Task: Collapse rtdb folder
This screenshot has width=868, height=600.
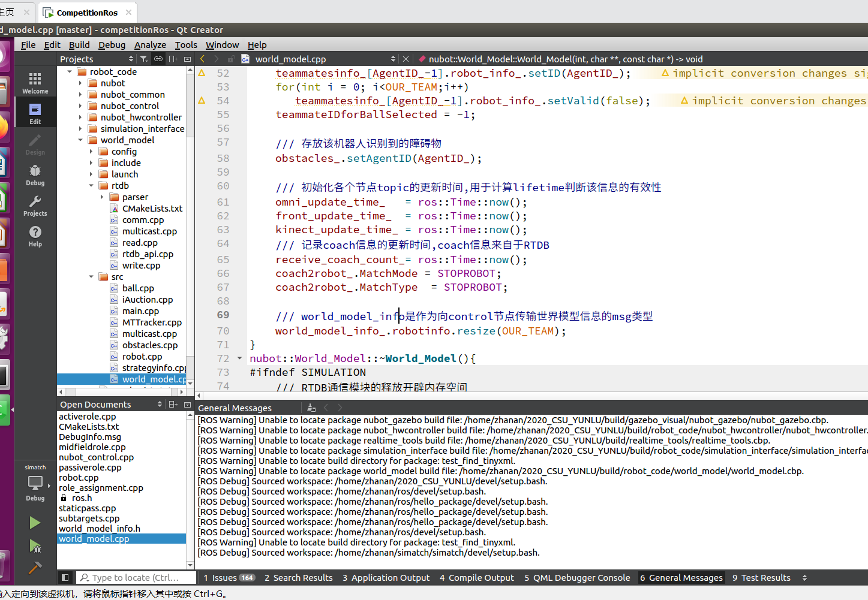Action: (91, 186)
